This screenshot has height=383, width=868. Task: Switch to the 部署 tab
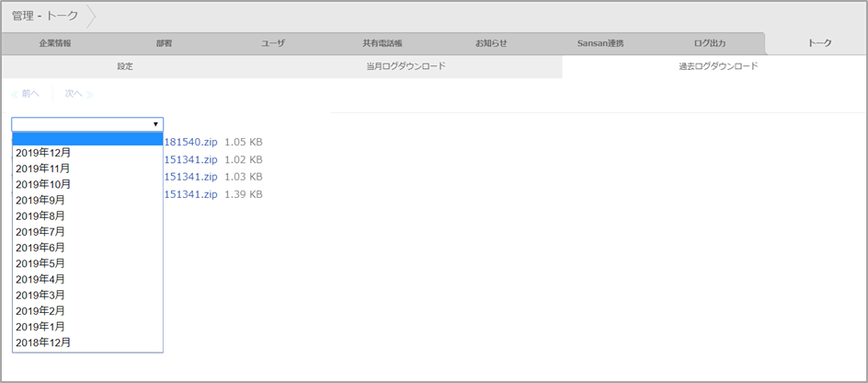164,43
